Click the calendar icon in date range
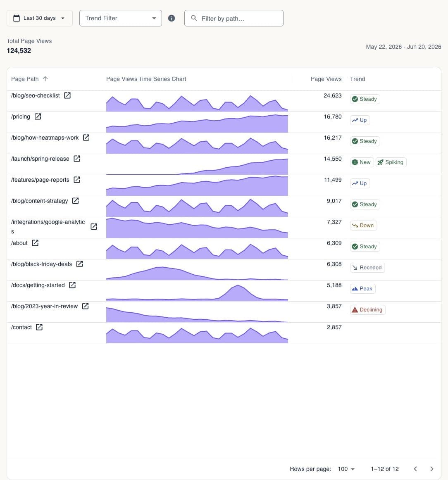 coord(17,18)
